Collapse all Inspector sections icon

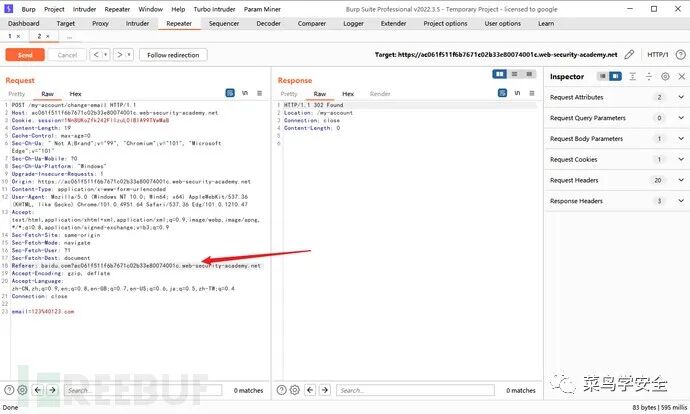649,77
